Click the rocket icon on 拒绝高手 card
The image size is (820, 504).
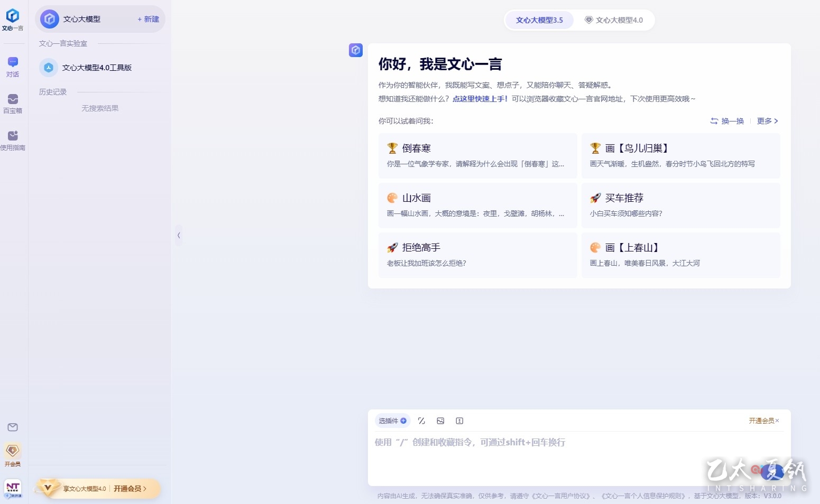[392, 247]
